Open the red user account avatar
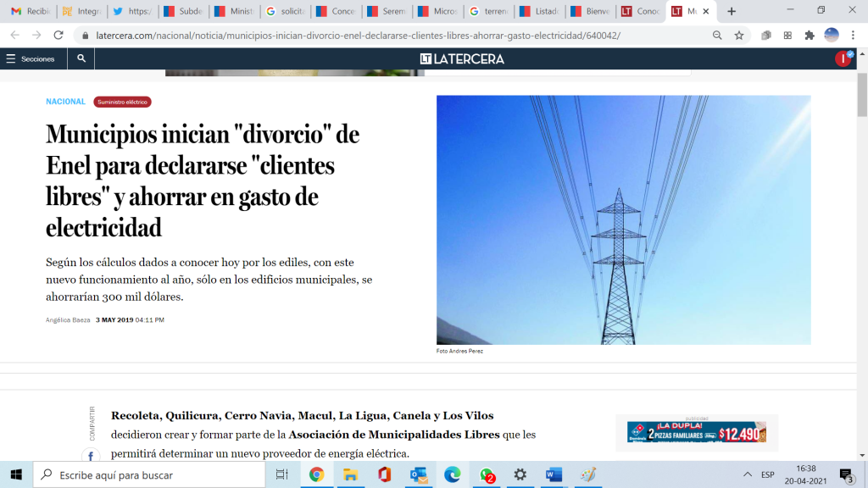 (x=843, y=58)
